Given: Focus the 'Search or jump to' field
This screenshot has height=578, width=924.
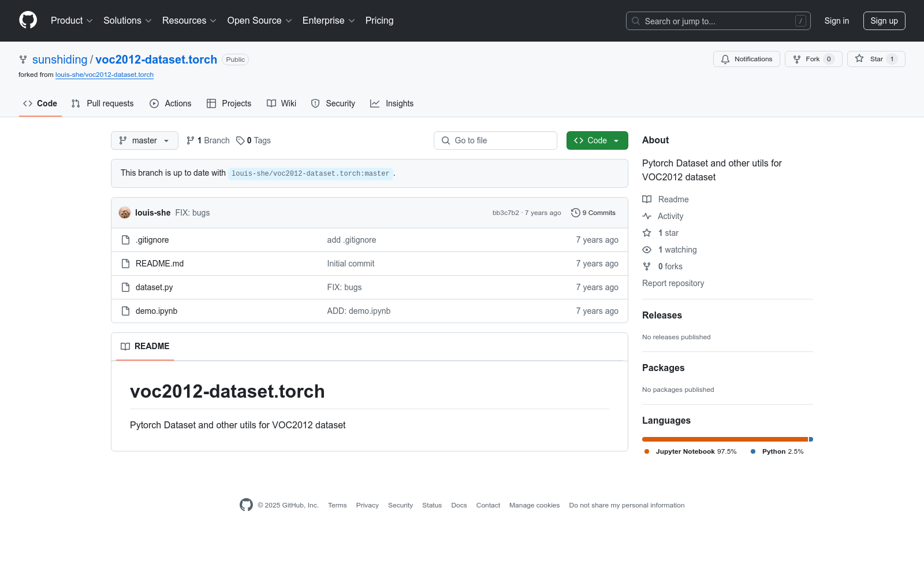Looking at the screenshot, I should 718,21.
